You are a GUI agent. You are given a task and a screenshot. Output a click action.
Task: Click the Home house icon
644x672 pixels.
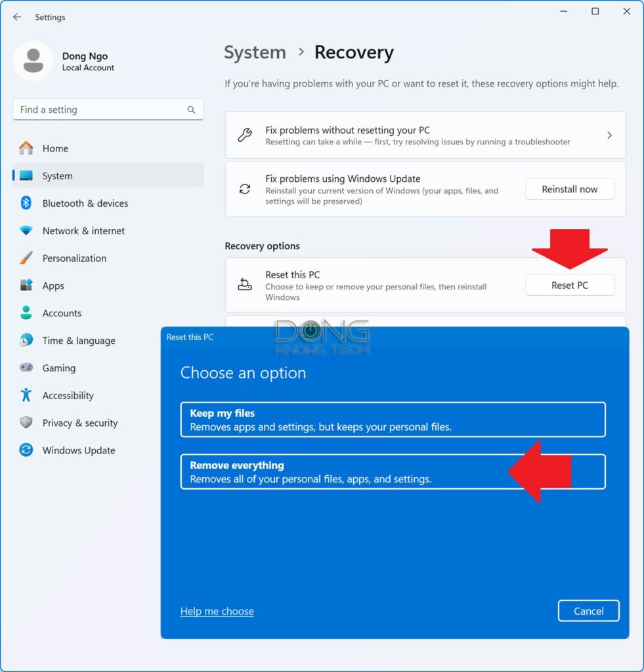(26, 148)
